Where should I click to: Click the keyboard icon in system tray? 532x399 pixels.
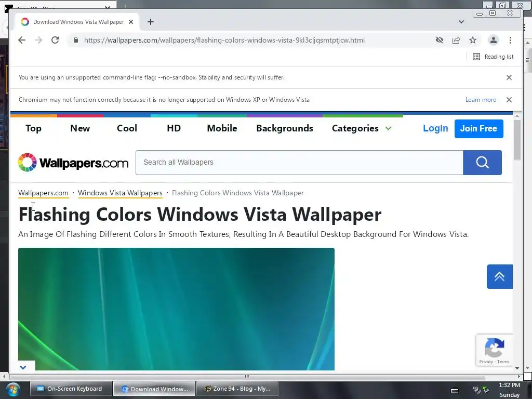coord(455,391)
